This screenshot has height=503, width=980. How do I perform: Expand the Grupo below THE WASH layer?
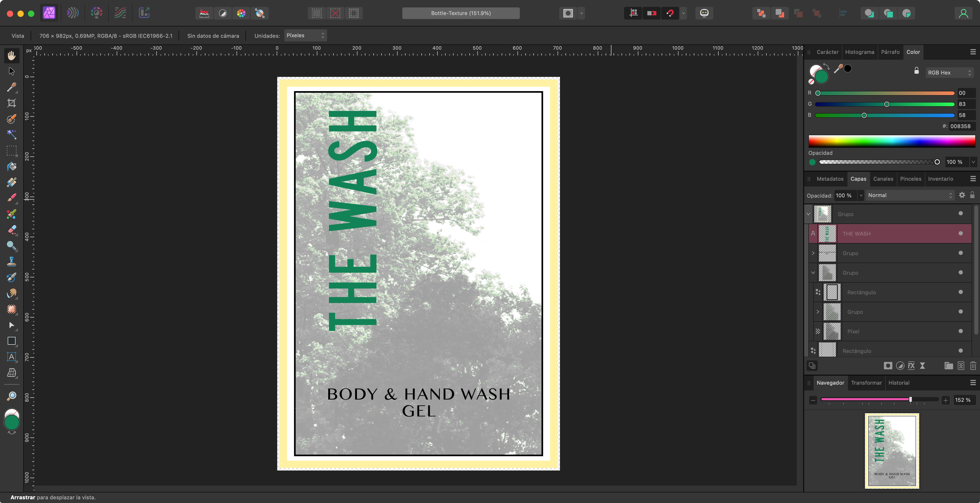(x=813, y=253)
